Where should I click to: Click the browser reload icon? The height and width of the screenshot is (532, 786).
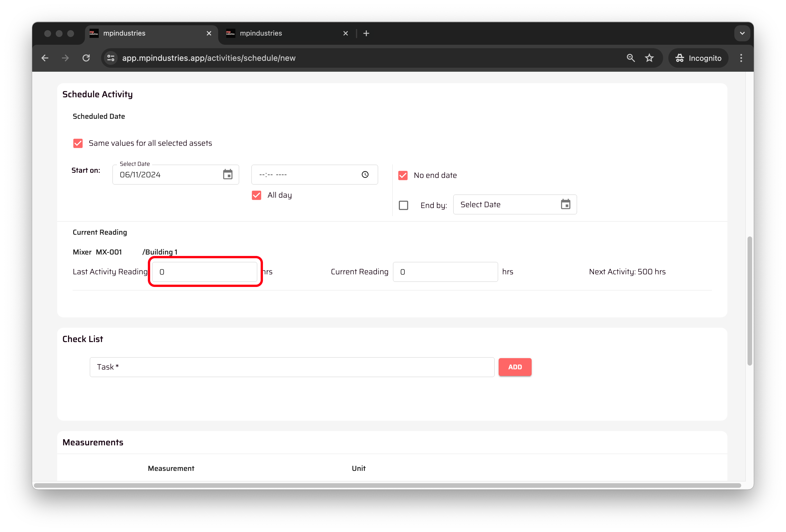[x=86, y=58]
